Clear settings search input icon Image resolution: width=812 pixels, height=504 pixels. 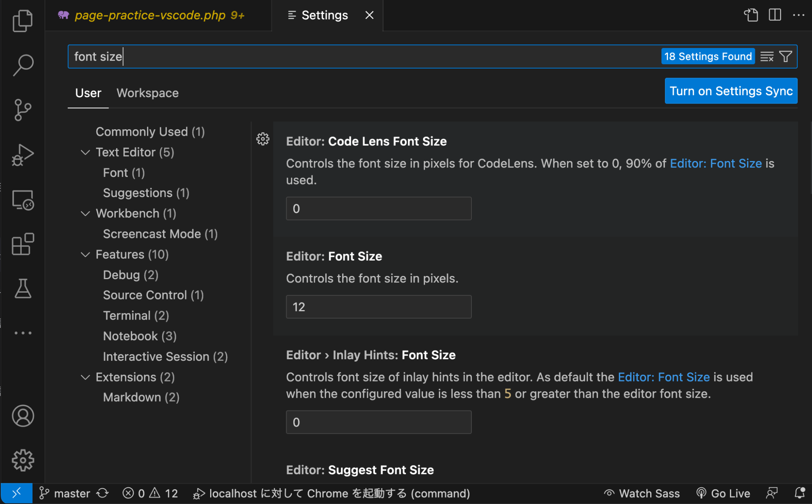767,57
